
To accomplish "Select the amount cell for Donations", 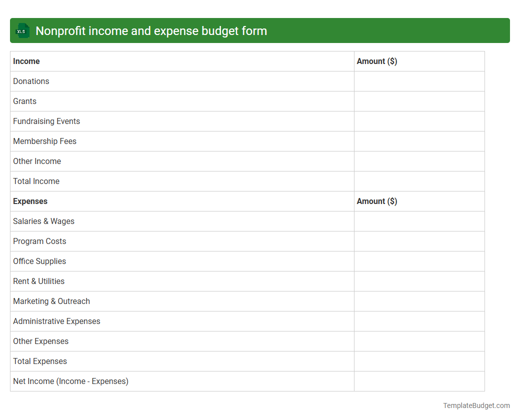I will pos(419,81).
